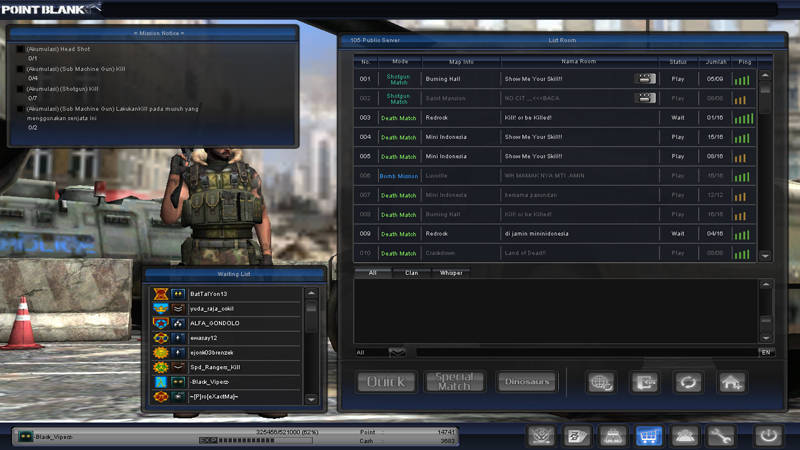Image resolution: width=800 pixels, height=450 pixels.
Task: Click the create room house icon
Action: pyautogui.click(x=732, y=382)
